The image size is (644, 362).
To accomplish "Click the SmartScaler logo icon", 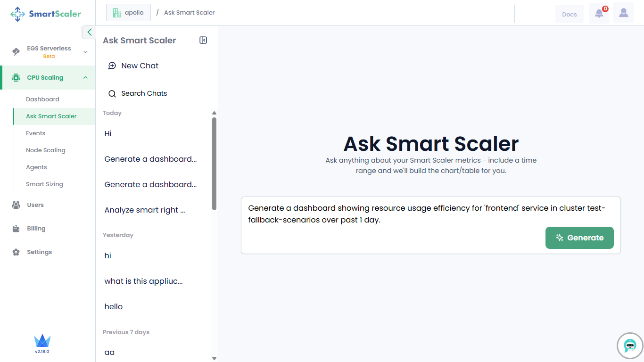I will [x=18, y=14].
